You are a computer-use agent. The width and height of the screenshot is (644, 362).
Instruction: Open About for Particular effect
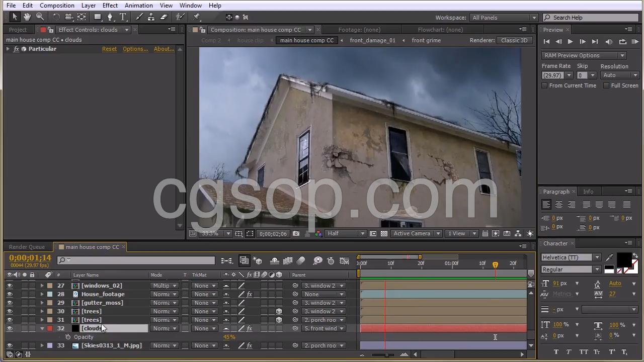tap(164, 49)
